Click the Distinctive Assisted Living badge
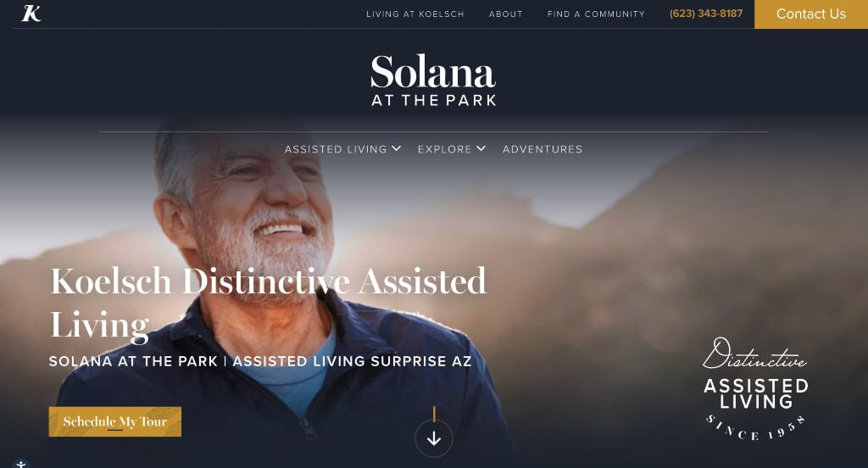868x468 pixels. (755, 389)
